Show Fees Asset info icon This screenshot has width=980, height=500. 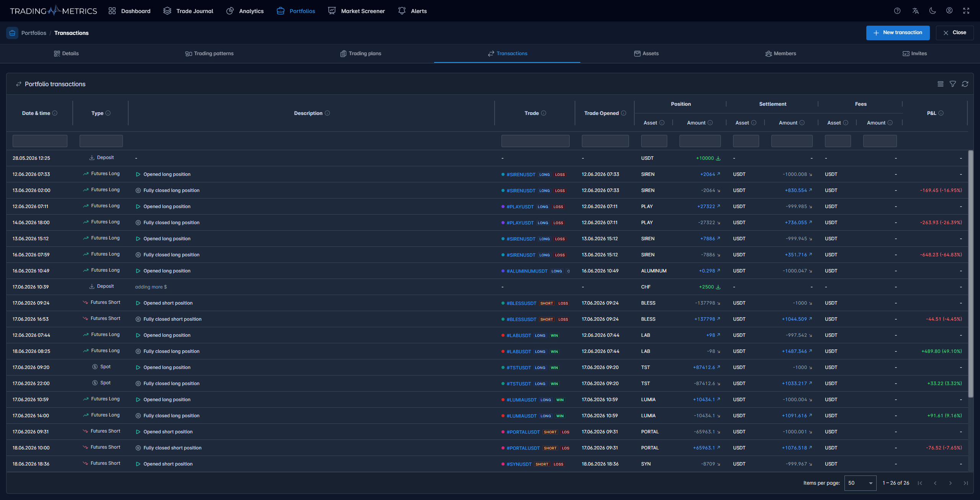[x=846, y=123]
